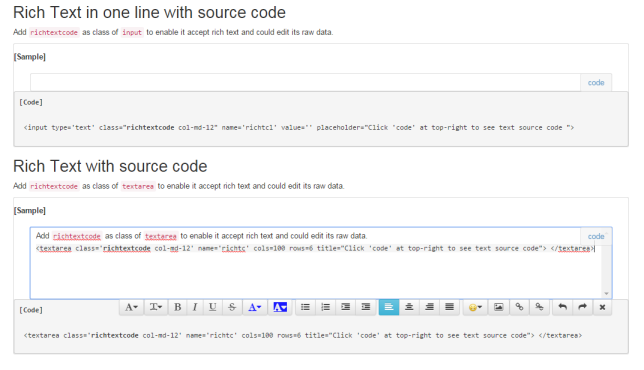Open the emoticon picker dropdown
644x370 pixels.
(x=475, y=307)
